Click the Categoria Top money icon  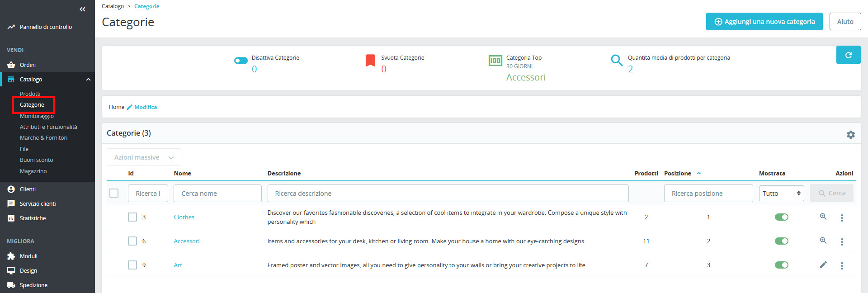pos(495,60)
